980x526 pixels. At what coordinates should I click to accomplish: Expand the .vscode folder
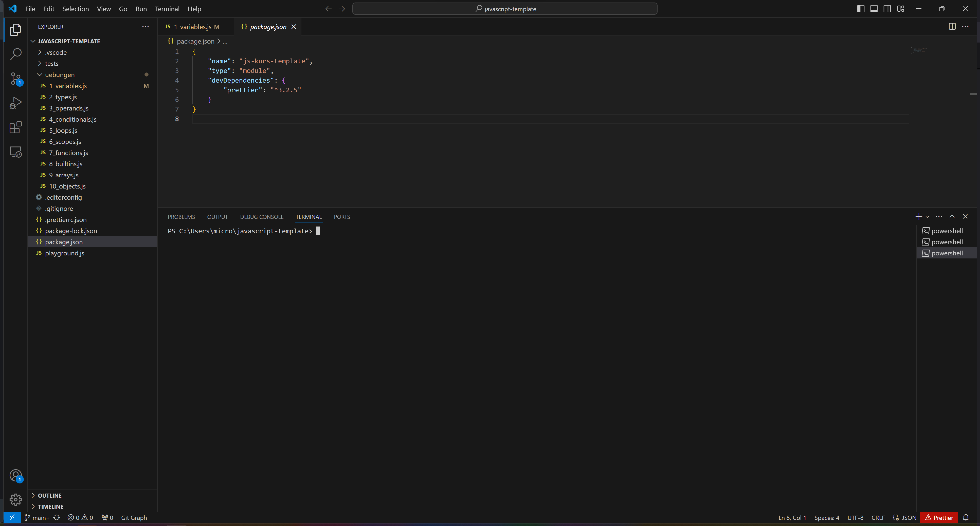pyautogui.click(x=56, y=52)
